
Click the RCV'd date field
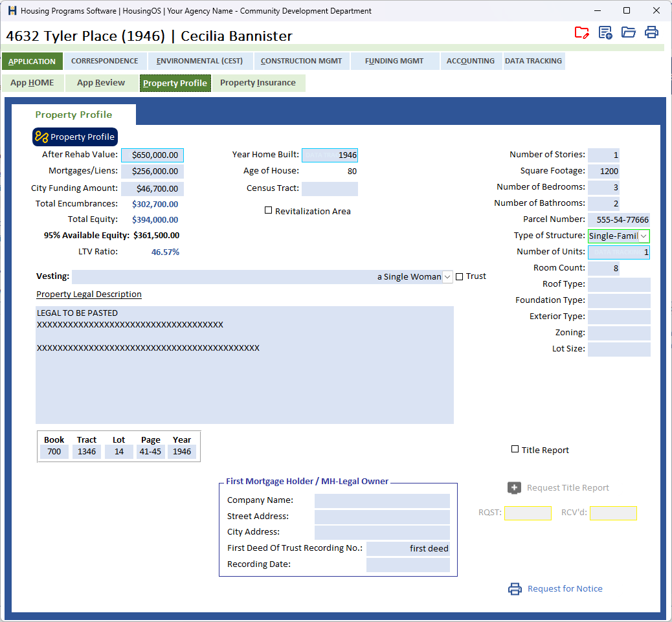[613, 513]
